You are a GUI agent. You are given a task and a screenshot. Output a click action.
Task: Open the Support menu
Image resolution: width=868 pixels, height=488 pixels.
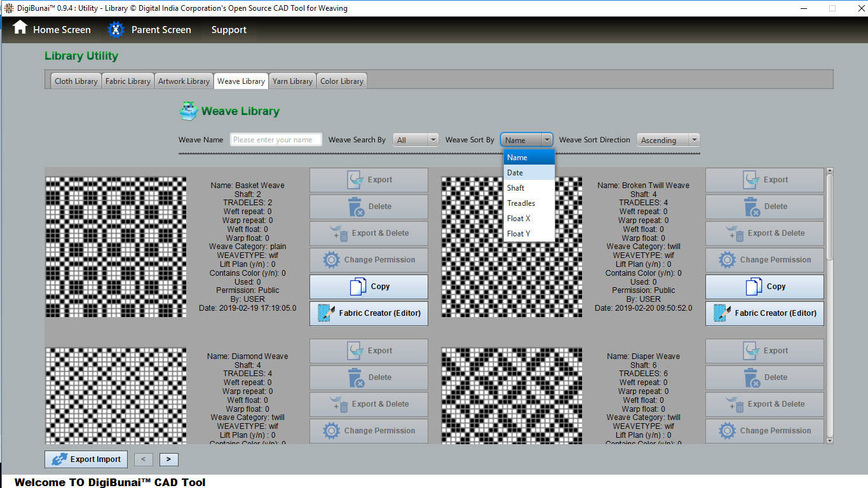click(x=229, y=30)
